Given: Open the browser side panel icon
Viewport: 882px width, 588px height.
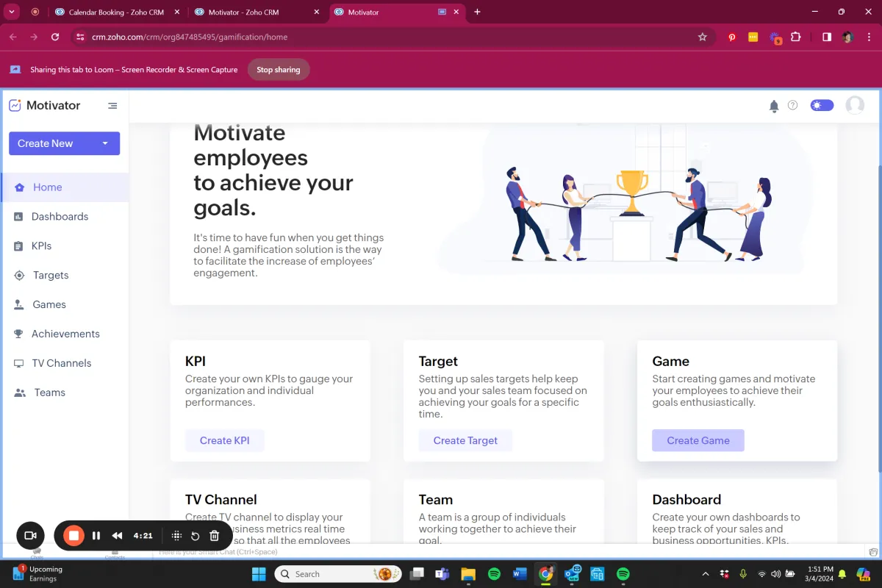Looking at the screenshot, I should (827, 37).
